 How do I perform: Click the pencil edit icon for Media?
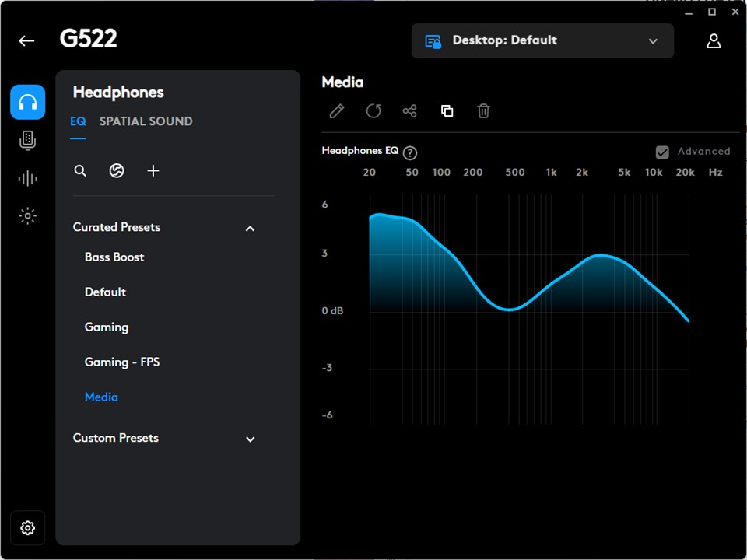tap(336, 111)
